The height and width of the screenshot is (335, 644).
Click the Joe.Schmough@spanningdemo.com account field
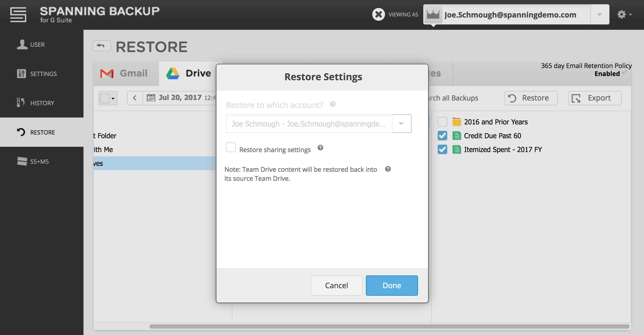click(x=510, y=15)
